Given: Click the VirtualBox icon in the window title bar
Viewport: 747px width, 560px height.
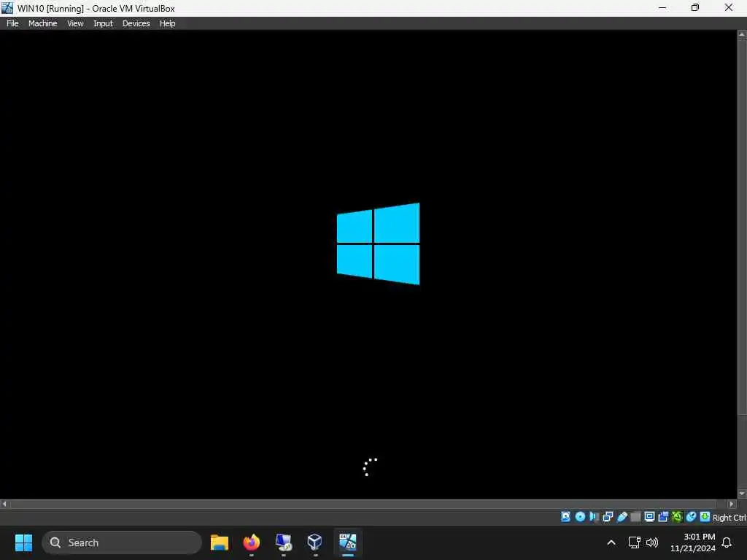Looking at the screenshot, I should (7, 8).
